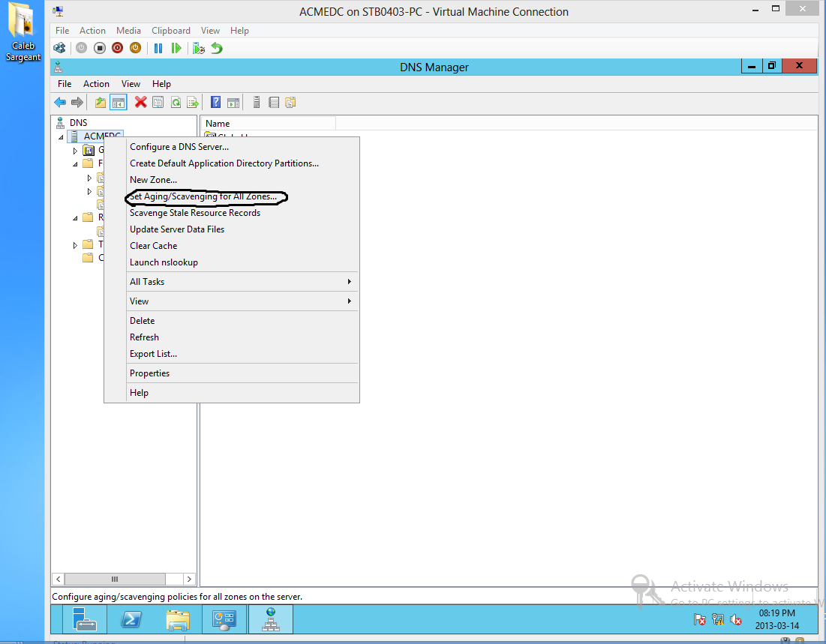Click DNS Manager title bar app icon
The height and width of the screenshot is (644, 826).
59,67
